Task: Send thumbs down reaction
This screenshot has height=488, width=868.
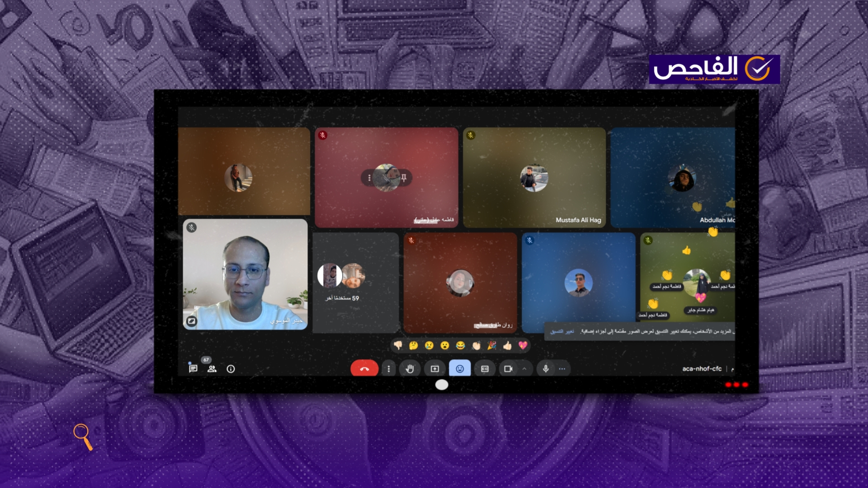Action: tap(398, 346)
